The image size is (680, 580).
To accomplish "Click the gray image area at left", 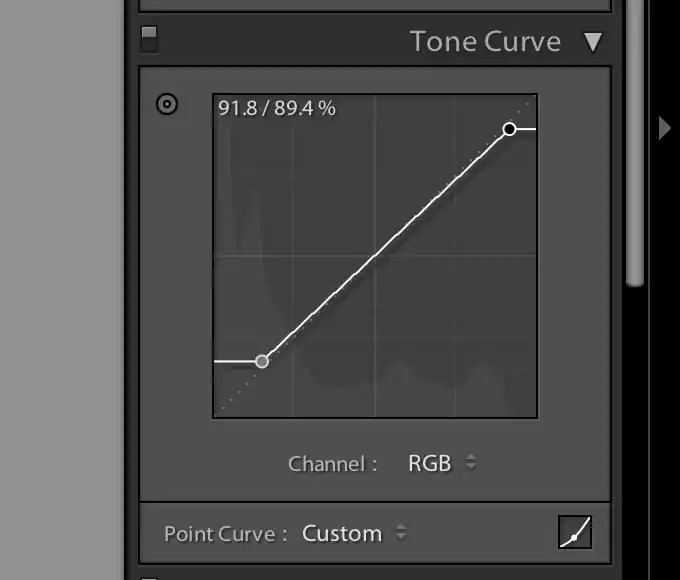I will pos(62,290).
